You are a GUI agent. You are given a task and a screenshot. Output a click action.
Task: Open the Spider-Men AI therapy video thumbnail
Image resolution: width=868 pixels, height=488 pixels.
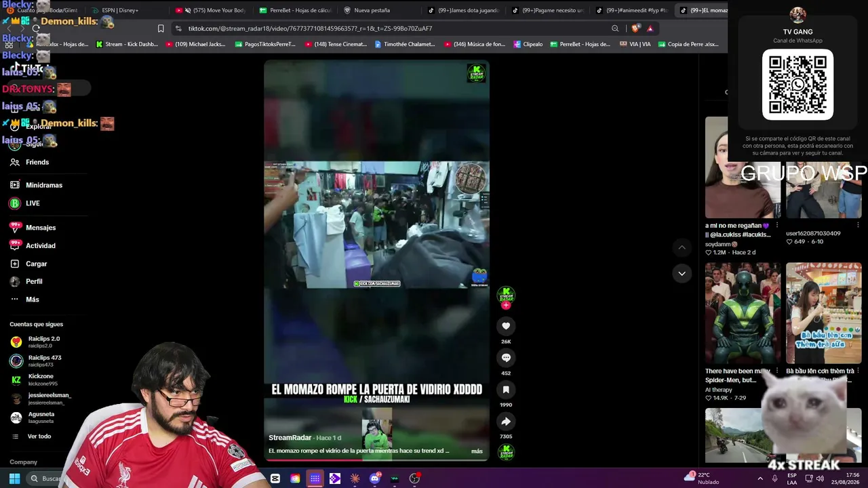point(743,313)
